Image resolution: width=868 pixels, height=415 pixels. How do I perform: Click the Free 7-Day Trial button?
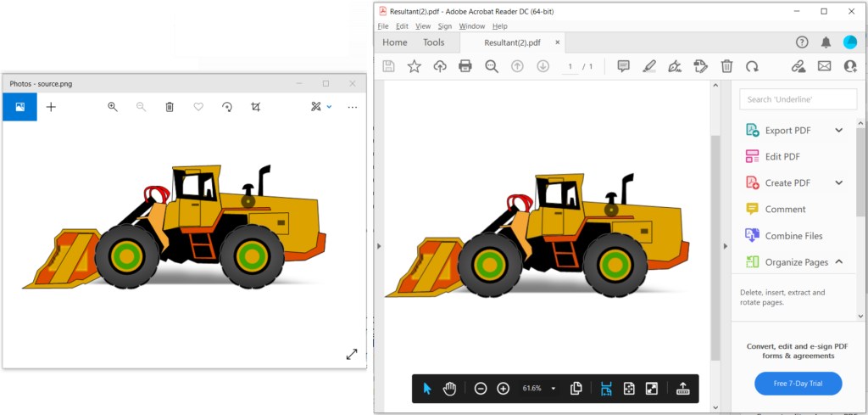pos(798,384)
